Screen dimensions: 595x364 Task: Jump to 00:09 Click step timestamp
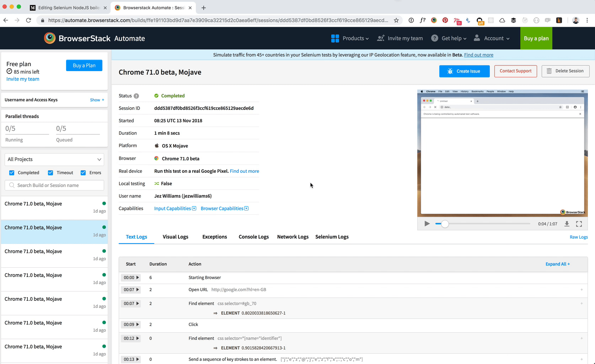131,325
